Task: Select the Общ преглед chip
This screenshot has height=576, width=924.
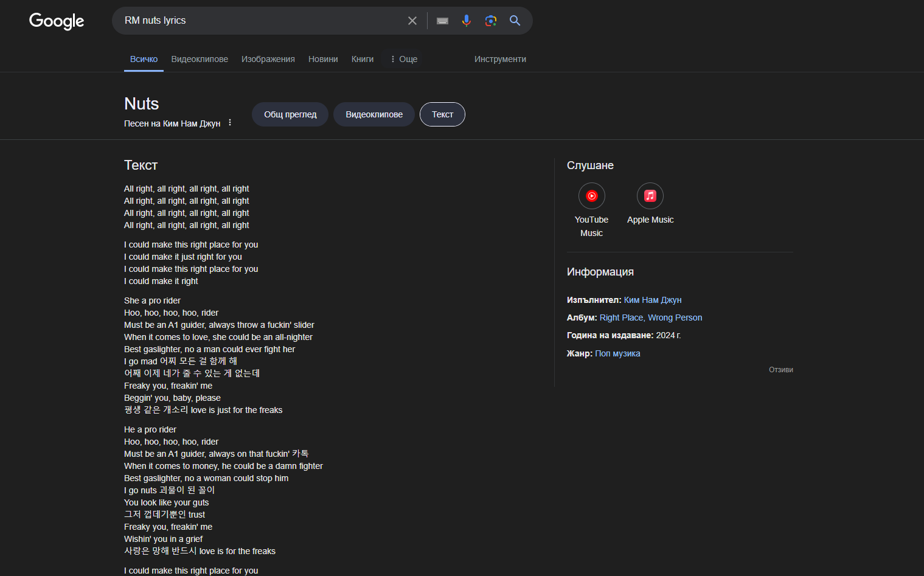Action: 290,114
